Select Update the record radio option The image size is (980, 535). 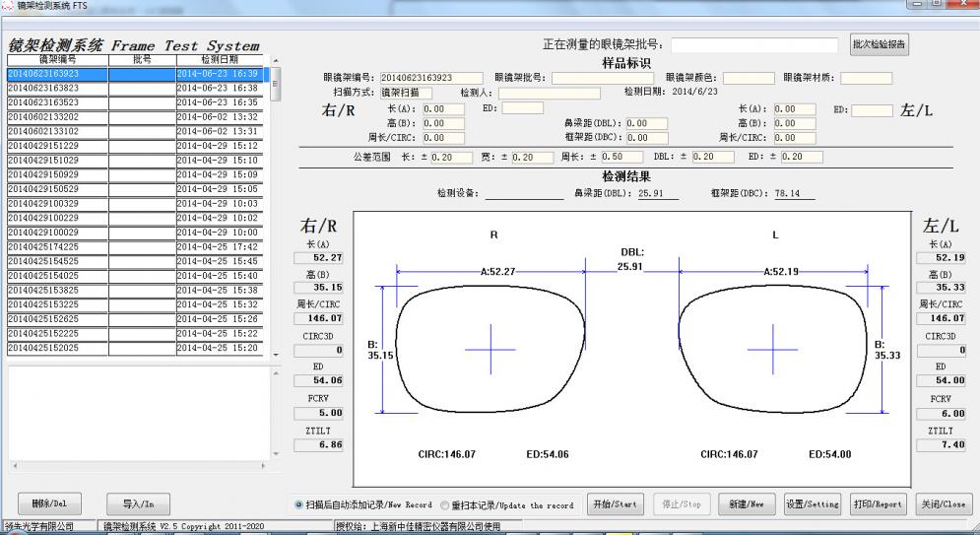[x=444, y=505]
